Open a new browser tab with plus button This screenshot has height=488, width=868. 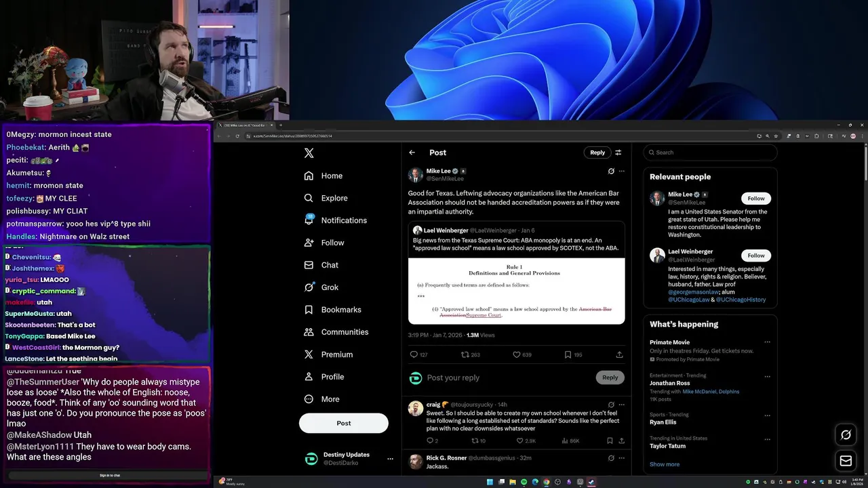(281, 125)
